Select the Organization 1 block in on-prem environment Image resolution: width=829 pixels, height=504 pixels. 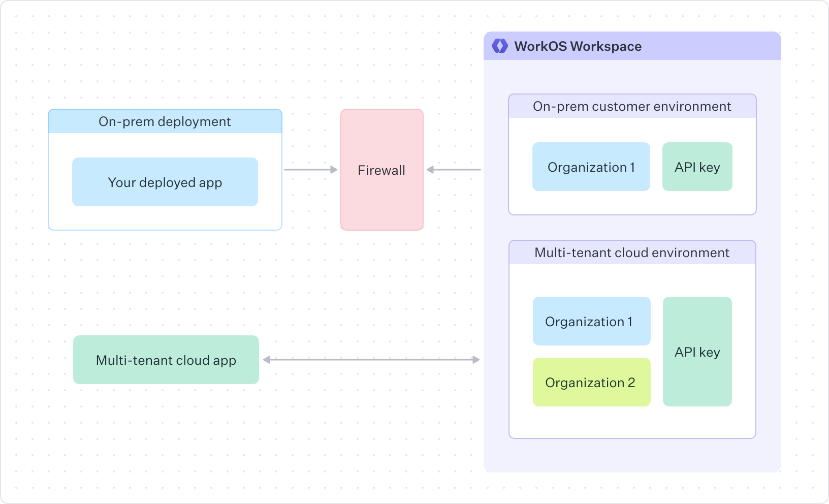click(x=591, y=167)
